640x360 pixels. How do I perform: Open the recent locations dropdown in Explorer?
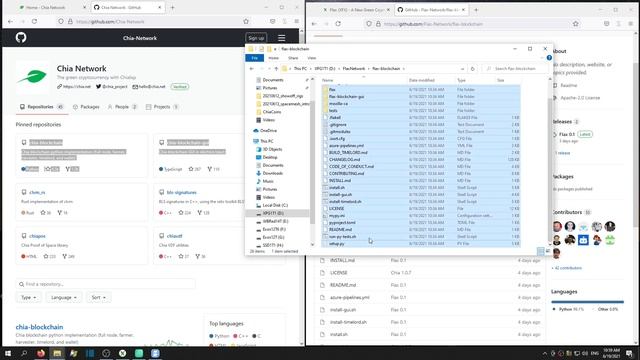pyautogui.click(x=269, y=69)
